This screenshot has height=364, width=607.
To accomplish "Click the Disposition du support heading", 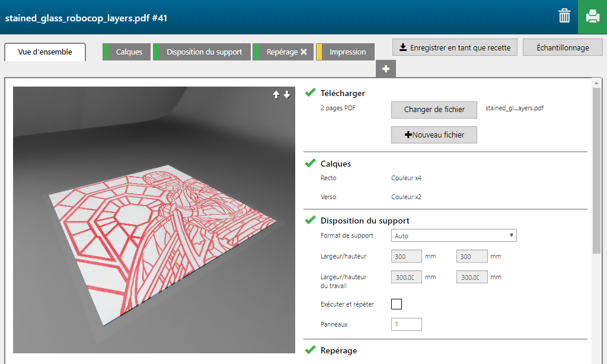I will coord(365,221).
